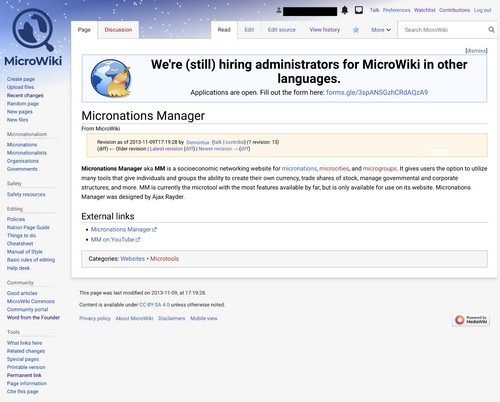Open the Watchlist link
500x402 pixels.
(425, 10)
